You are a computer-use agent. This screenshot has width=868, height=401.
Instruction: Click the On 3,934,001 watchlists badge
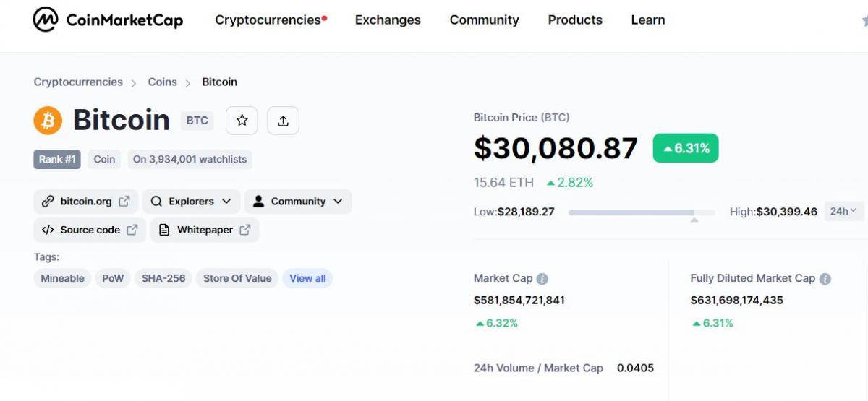tap(190, 160)
